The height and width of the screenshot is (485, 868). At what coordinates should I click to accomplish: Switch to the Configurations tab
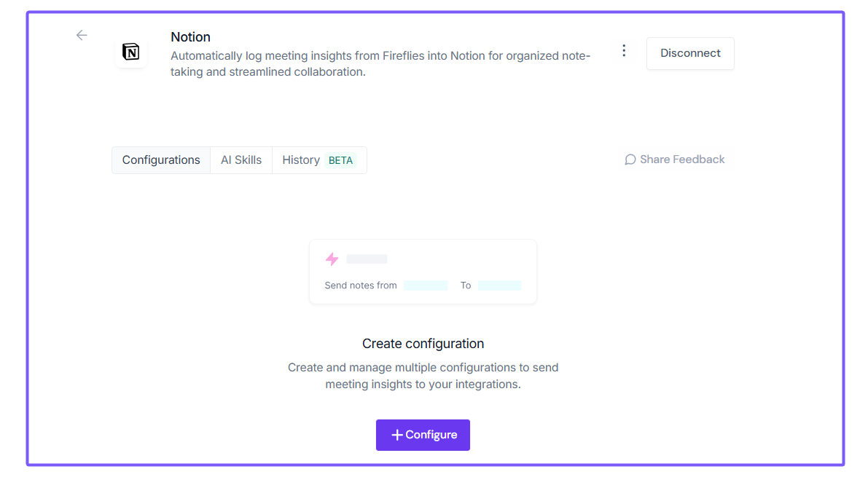(x=161, y=160)
